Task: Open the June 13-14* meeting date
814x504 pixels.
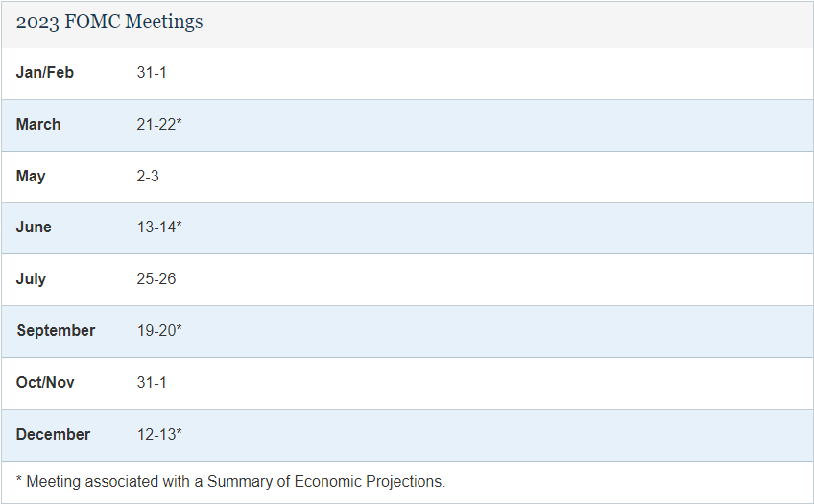Action: coord(159,227)
